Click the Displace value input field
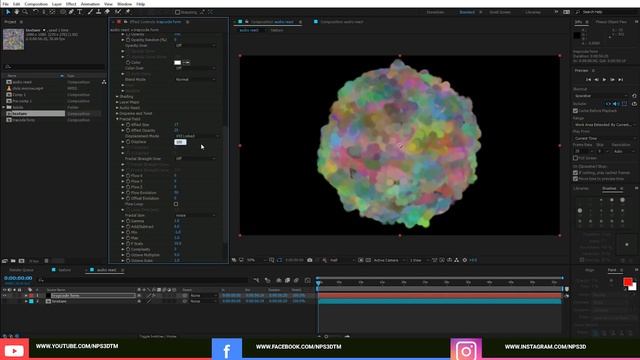 click(180, 142)
